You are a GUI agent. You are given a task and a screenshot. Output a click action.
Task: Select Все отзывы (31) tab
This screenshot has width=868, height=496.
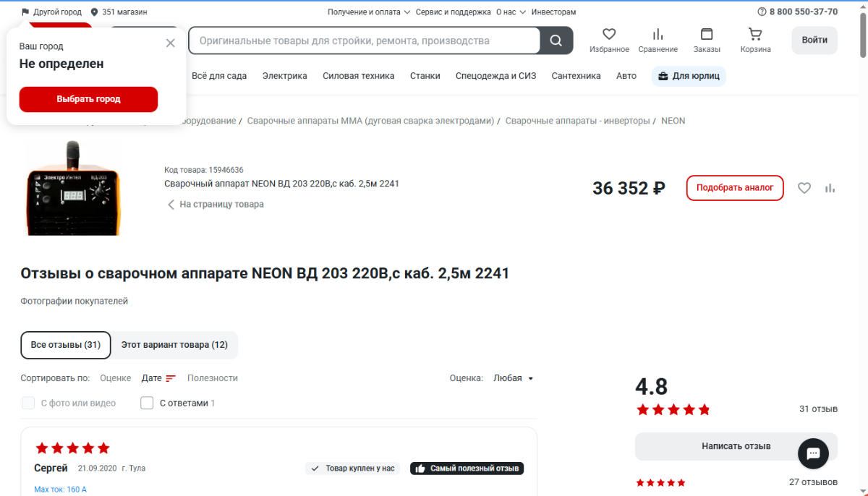click(66, 345)
